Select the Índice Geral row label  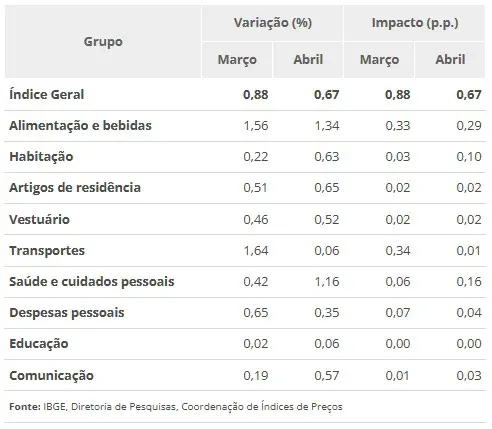47,95
